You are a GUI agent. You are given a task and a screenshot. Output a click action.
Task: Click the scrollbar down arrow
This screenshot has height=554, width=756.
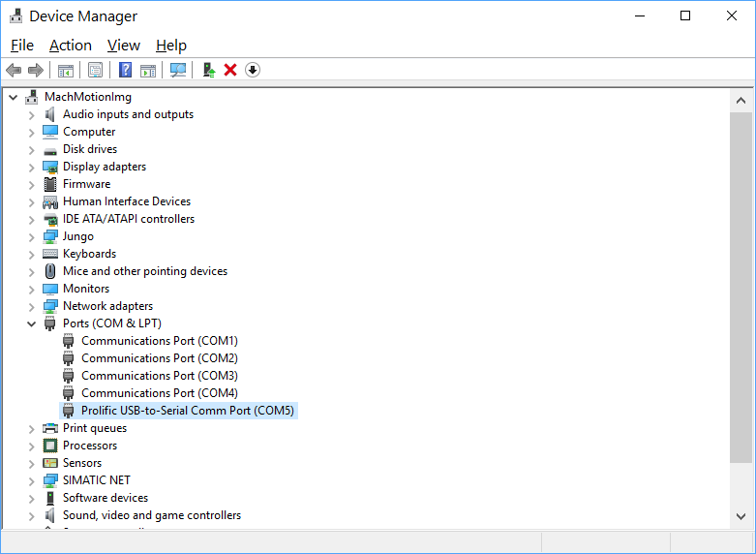click(x=741, y=516)
